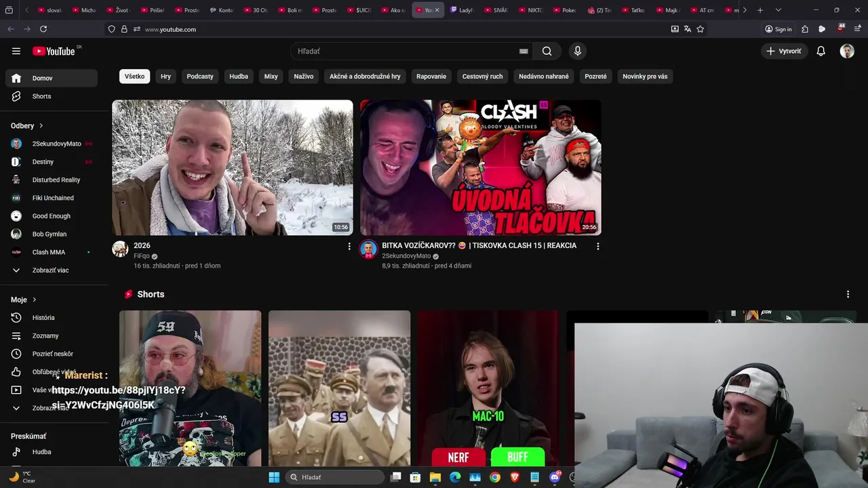Open Fiki Unchained channel
Viewport: 868px width, 488px height.
(x=52, y=198)
